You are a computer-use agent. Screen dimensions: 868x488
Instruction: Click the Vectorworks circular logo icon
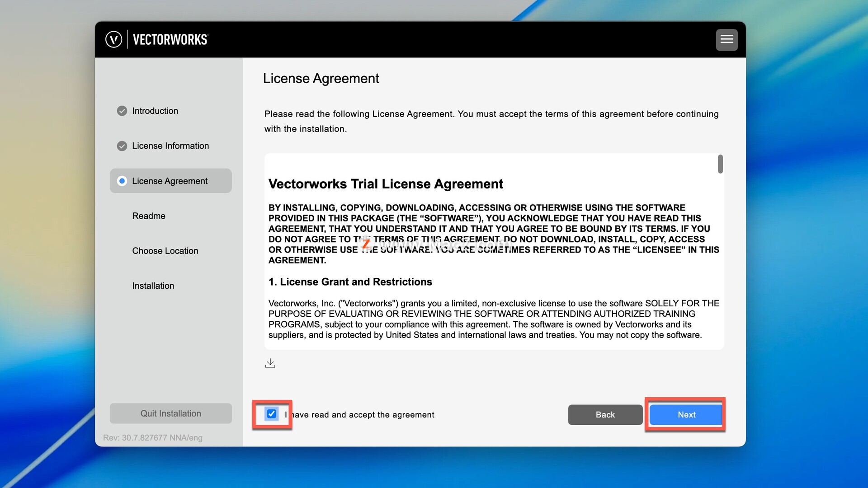[x=113, y=39]
